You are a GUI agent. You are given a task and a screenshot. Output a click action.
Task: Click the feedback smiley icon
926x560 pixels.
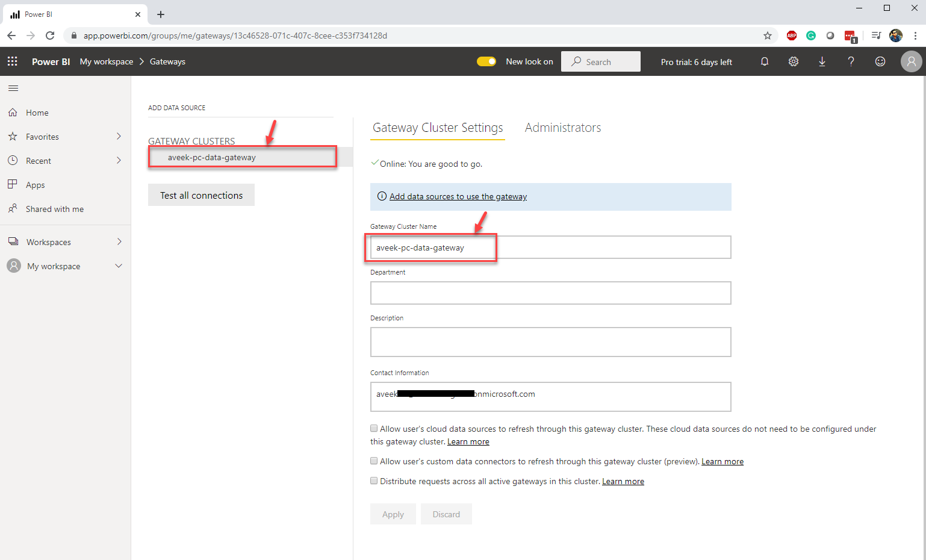coord(880,61)
